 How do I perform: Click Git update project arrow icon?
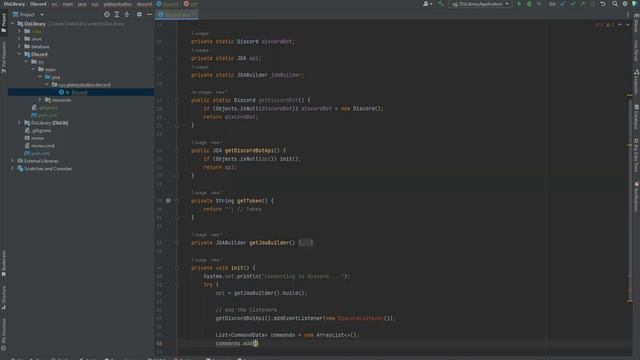tap(563, 4)
